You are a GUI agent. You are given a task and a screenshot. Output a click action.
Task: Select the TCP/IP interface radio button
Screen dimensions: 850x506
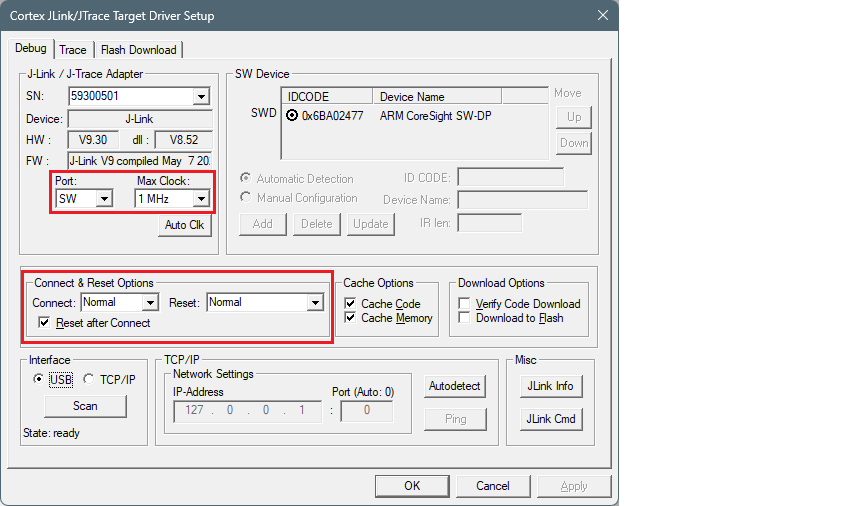coord(89,379)
